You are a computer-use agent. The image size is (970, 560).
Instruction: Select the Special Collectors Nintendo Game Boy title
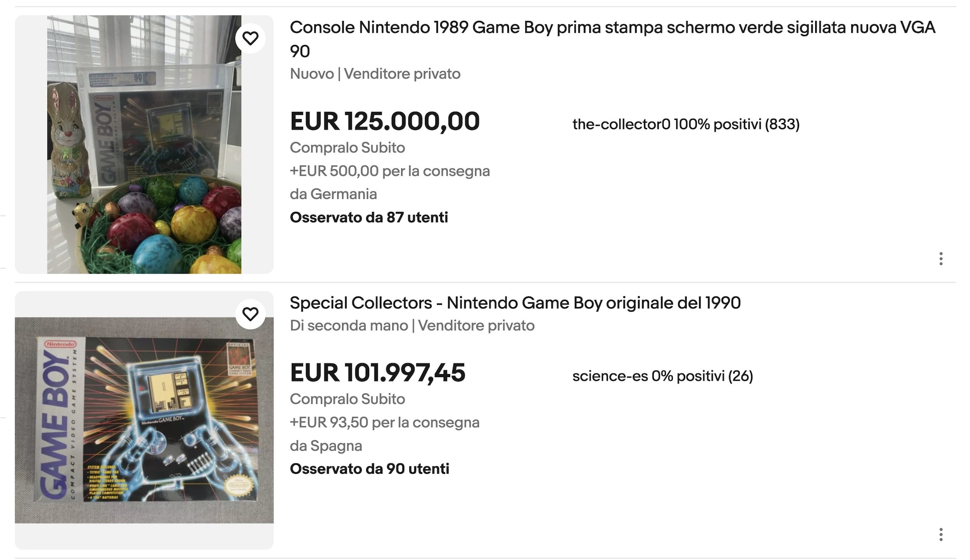click(x=516, y=303)
